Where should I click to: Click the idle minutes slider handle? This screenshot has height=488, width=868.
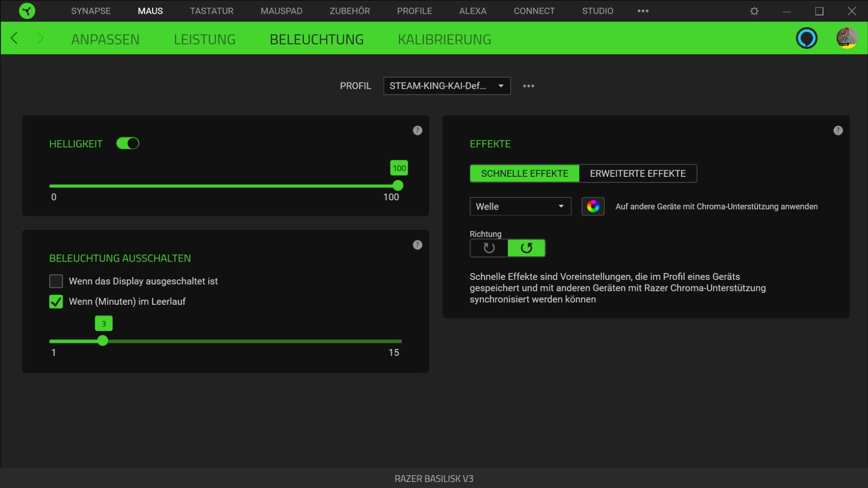click(x=103, y=341)
